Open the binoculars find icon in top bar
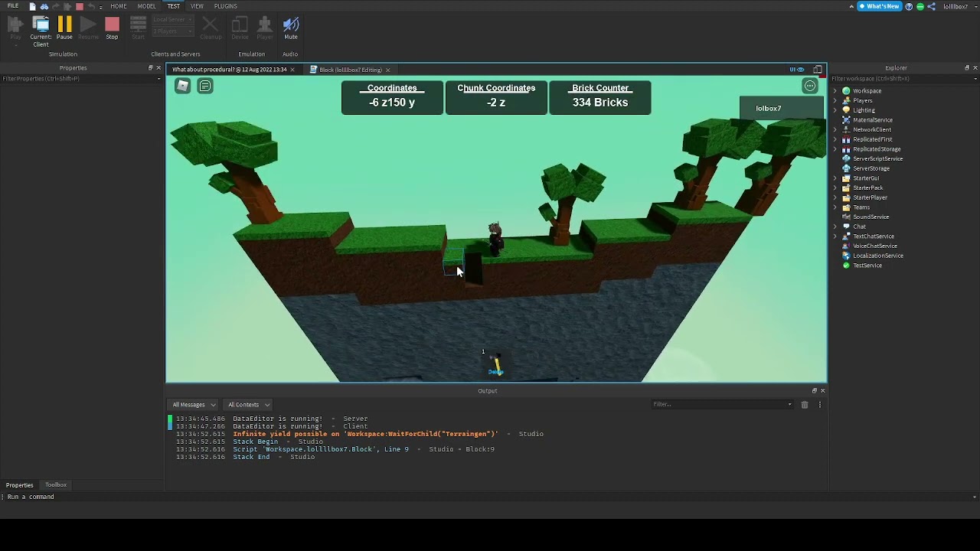The image size is (980, 551). point(44,6)
